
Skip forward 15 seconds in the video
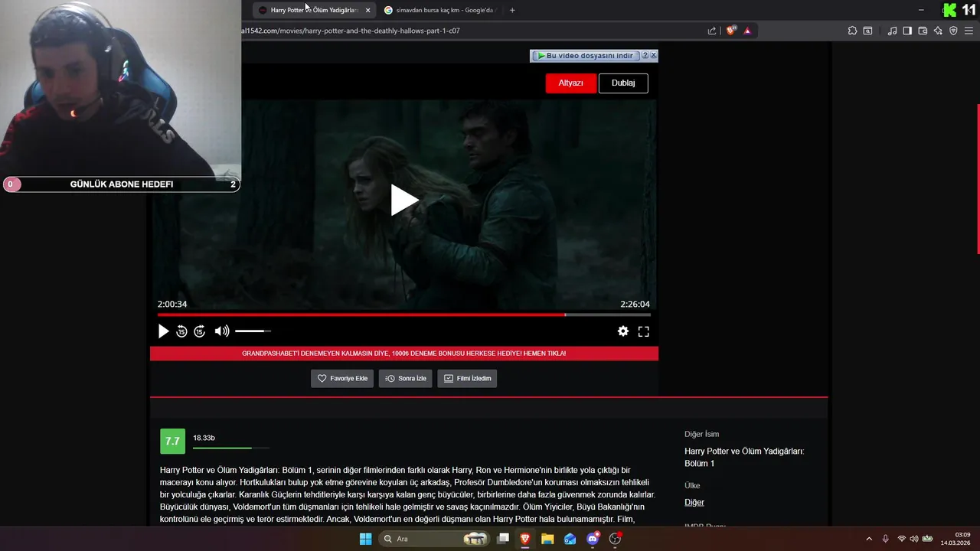(x=199, y=331)
